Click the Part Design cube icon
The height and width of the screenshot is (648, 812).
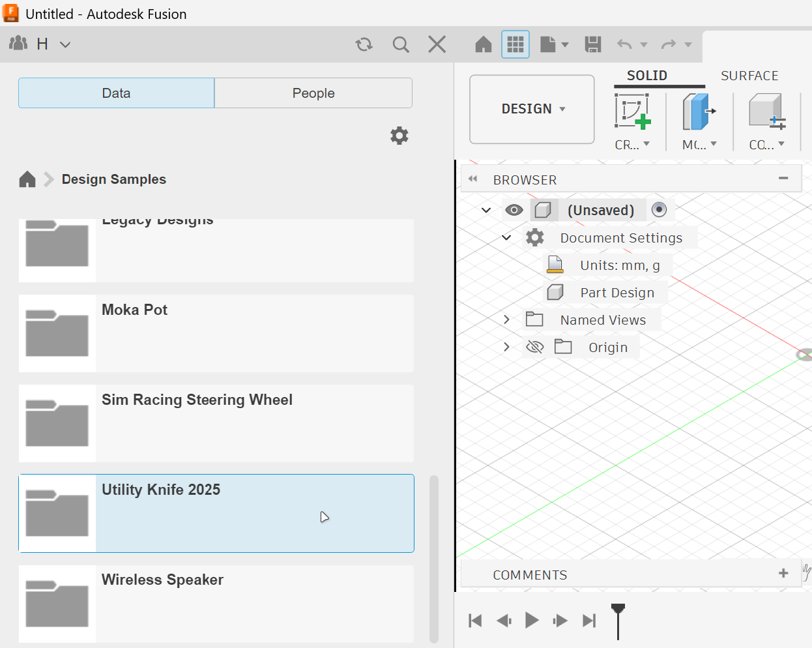555,292
